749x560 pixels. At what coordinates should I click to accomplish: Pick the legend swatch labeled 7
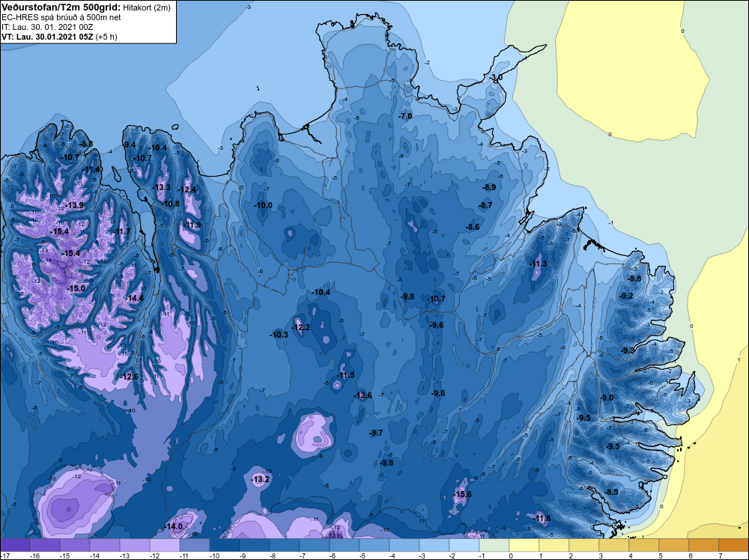point(734,545)
